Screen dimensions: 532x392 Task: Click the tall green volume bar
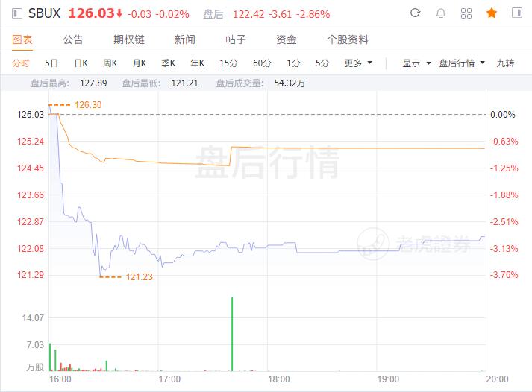click(232, 334)
